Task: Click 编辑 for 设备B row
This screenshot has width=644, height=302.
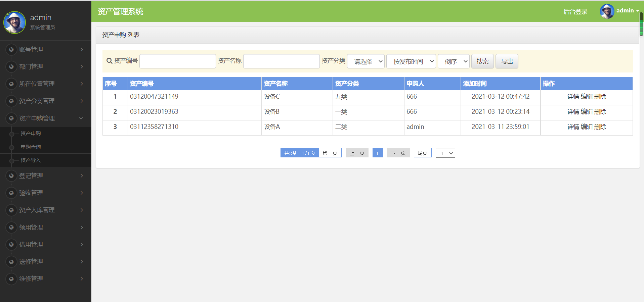Action: [x=587, y=112]
